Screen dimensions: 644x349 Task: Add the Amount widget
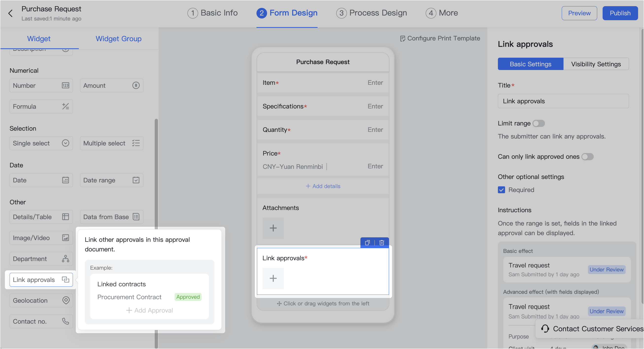(x=112, y=86)
